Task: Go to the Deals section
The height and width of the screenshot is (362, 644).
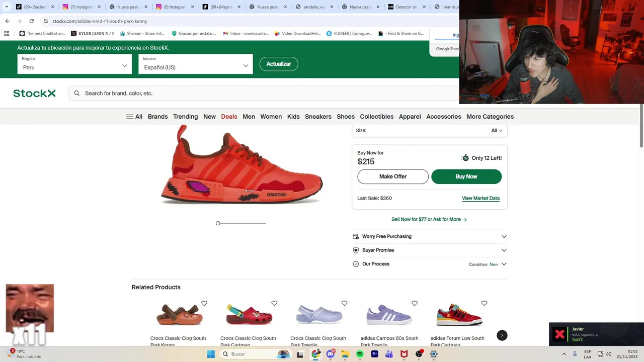Action: tap(229, 117)
